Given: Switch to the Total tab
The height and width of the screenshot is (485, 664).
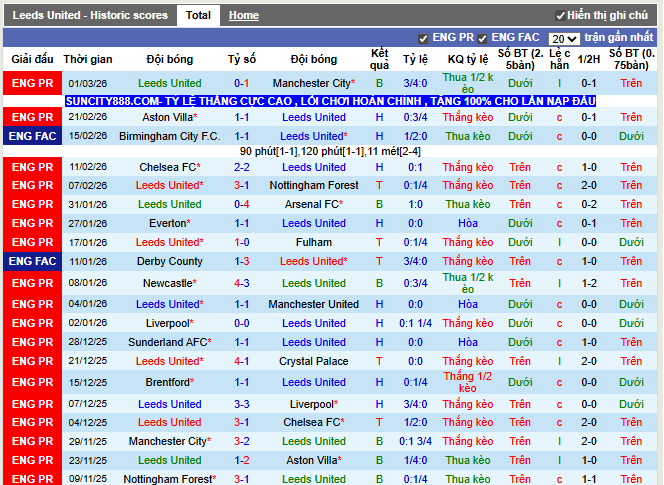Looking at the screenshot, I should pyautogui.click(x=198, y=15).
